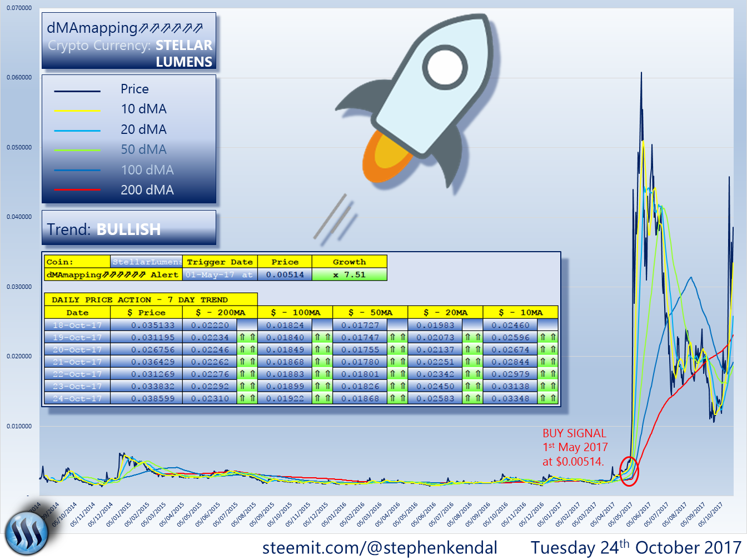Click the 10MA up arrows for 23-Oct-17
Image resolution: width=747 pixels, height=560 pixels.
(x=547, y=386)
